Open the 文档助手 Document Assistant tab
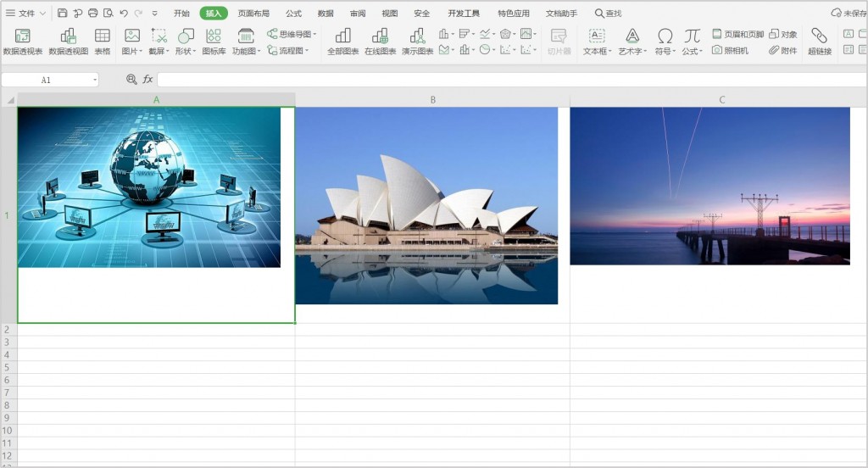The width and height of the screenshot is (868, 468). (561, 13)
